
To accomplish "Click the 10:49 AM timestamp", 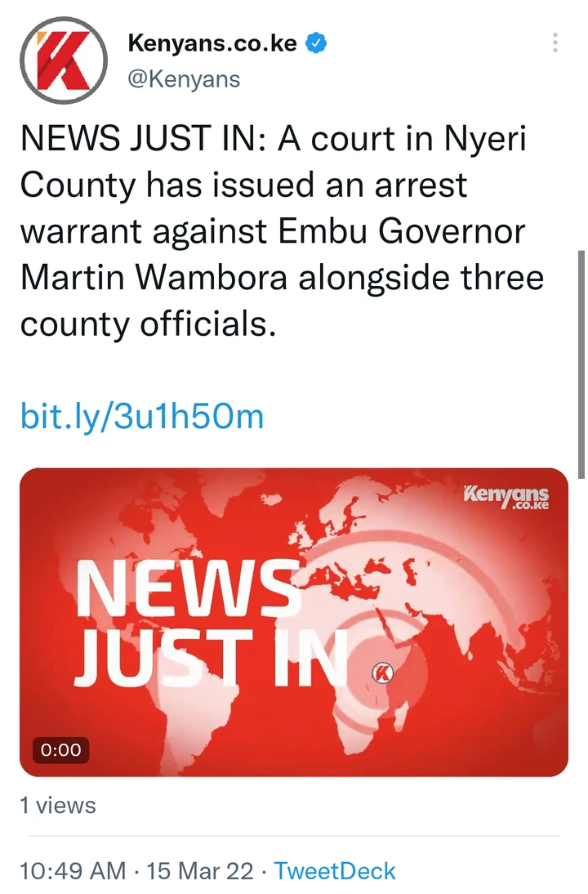I will pyautogui.click(x=73, y=870).
